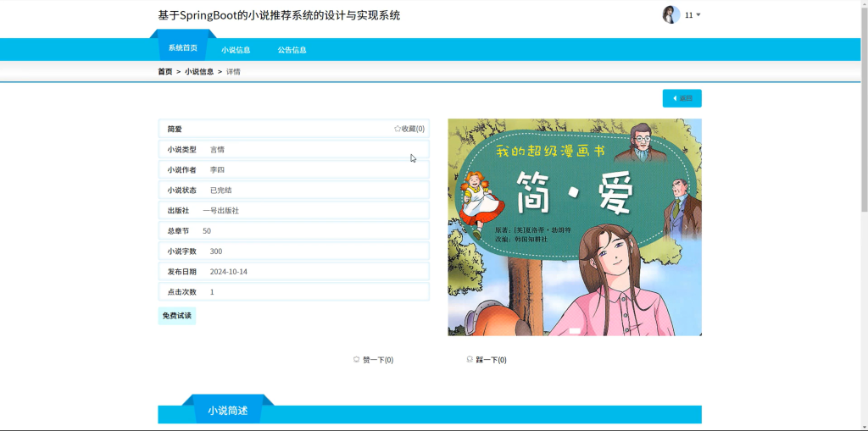Click the 简·爱 book cover image
The height and width of the screenshot is (431, 868).
(x=575, y=228)
